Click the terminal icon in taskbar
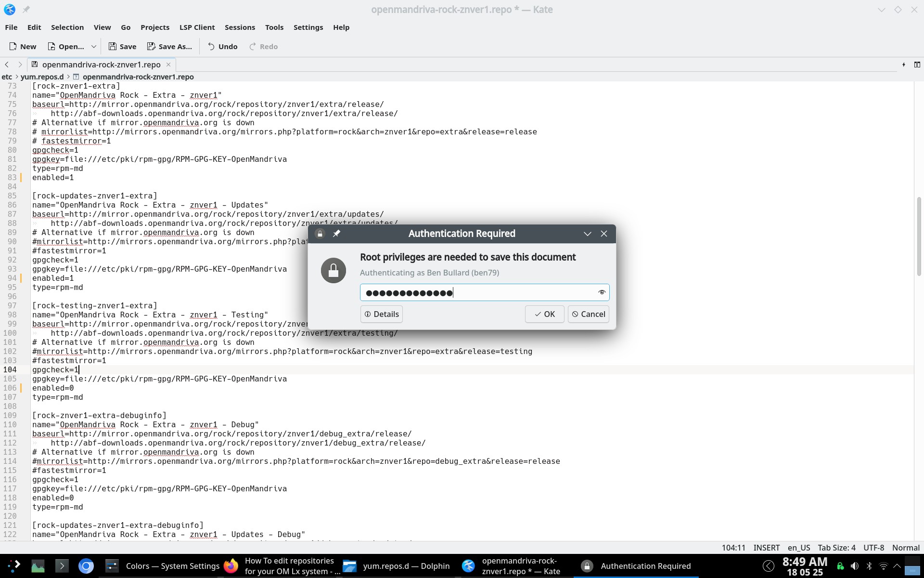The image size is (924, 578). tap(62, 566)
